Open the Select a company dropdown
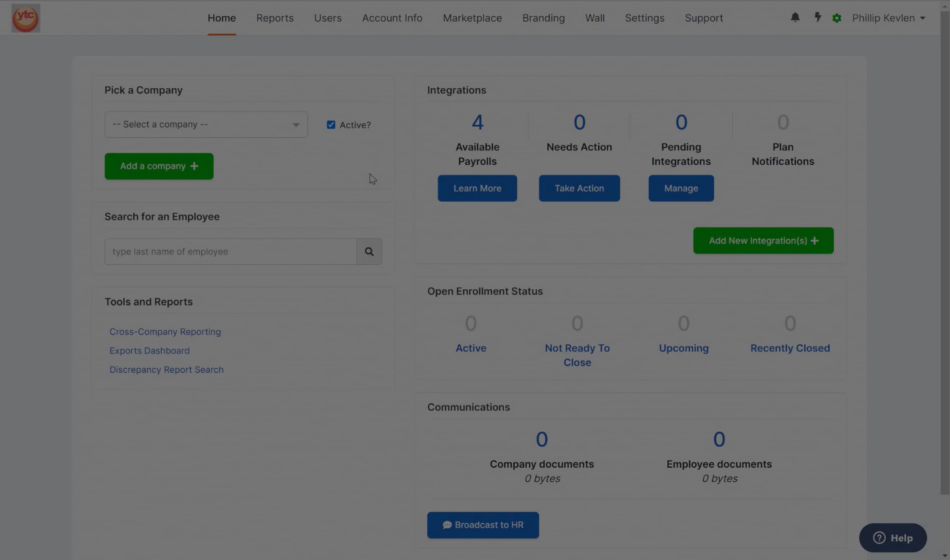Screen dimensions: 950x560 (x=206, y=125)
